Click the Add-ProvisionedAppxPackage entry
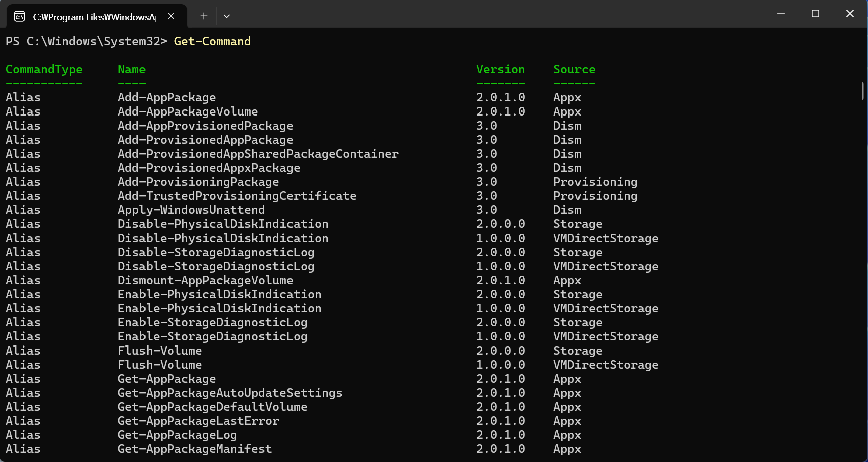Viewport: 868px width, 462px height. point(209,168)
